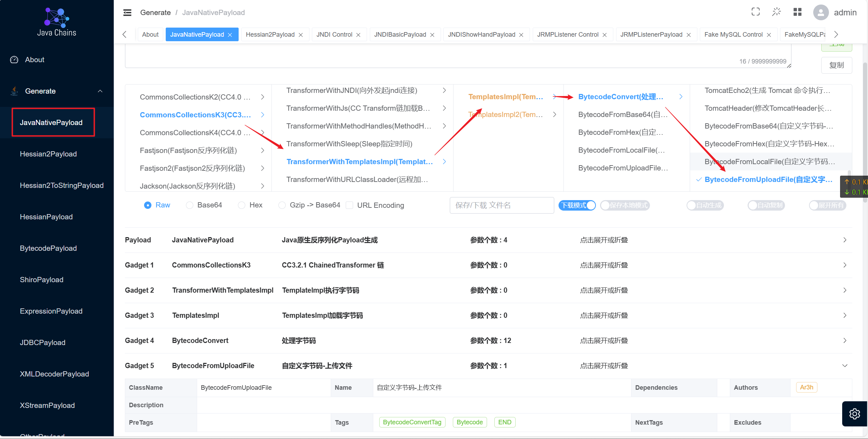The image size is (868, 439).
Task: Expand Fastjson cascader option arrow
Action: point(263,151)
